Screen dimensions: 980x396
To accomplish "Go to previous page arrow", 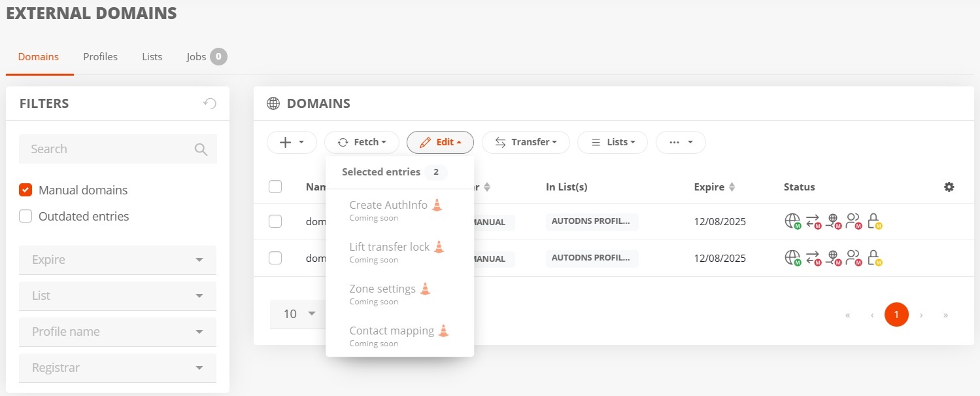I will [872, 315].
